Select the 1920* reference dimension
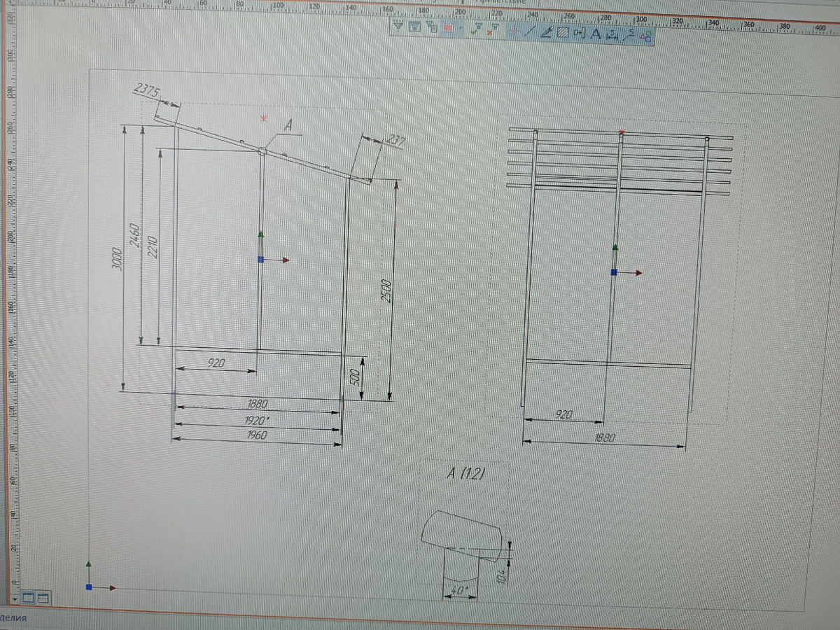The image size is (840, 630). point(257,421)
